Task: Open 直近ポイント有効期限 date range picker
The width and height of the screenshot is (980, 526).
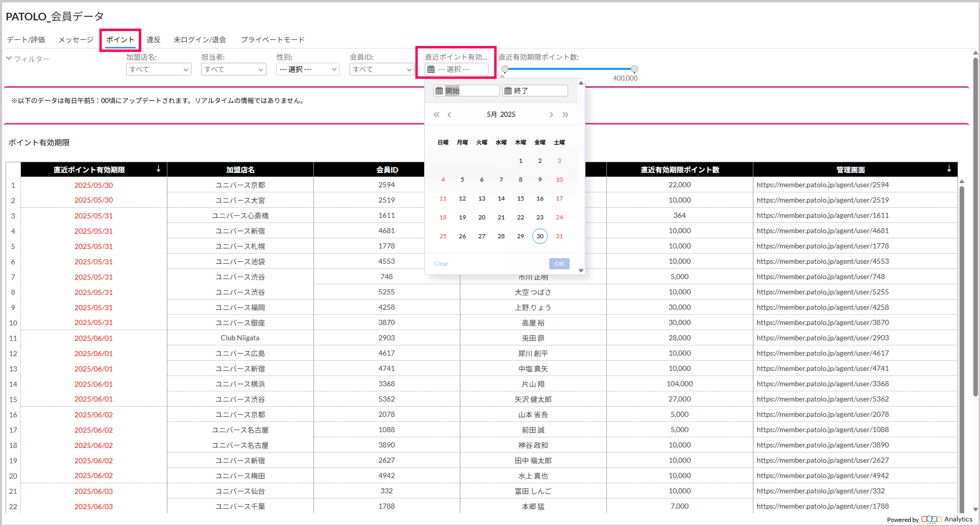Action: tap(456, 69)
